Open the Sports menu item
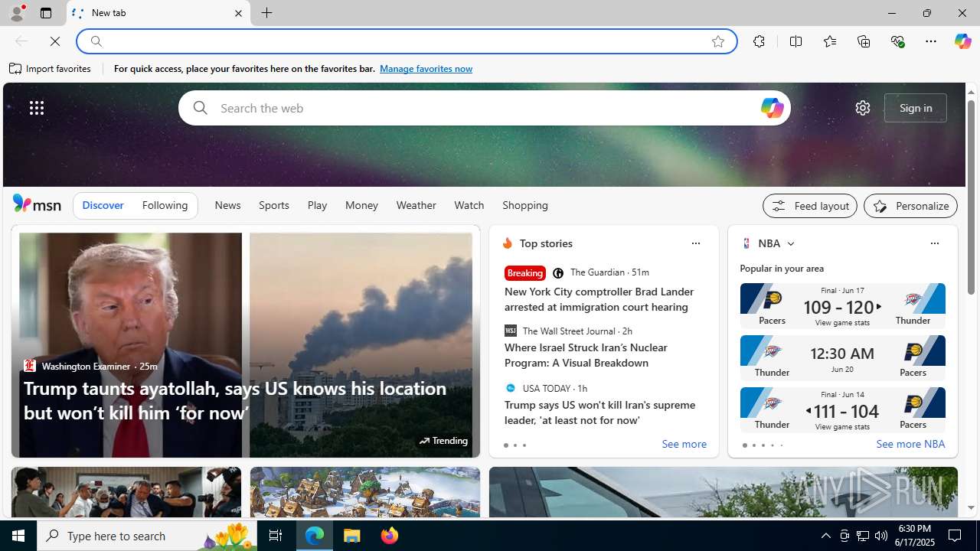The width and height of the screenshot is (980, 551). tap(273, 206)
